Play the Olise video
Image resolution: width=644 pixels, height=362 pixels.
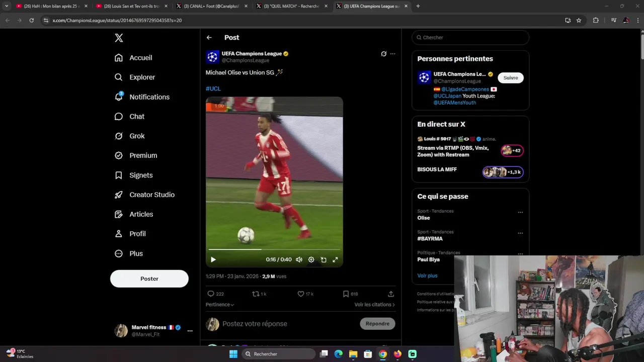point(213,259)
